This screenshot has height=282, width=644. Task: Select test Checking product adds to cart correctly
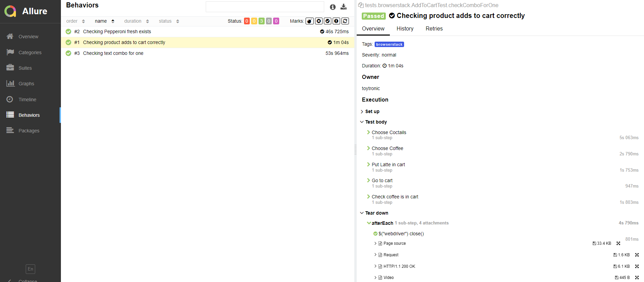(207, 42)
